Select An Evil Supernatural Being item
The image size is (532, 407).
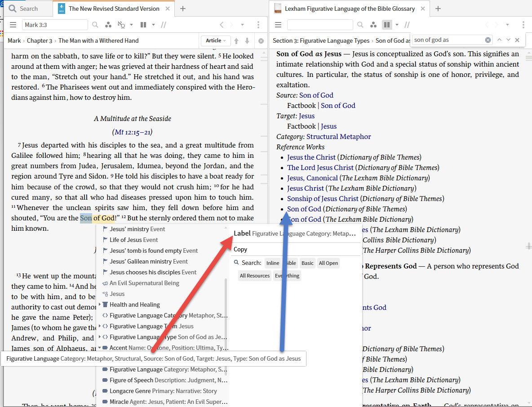click(144, 283)
